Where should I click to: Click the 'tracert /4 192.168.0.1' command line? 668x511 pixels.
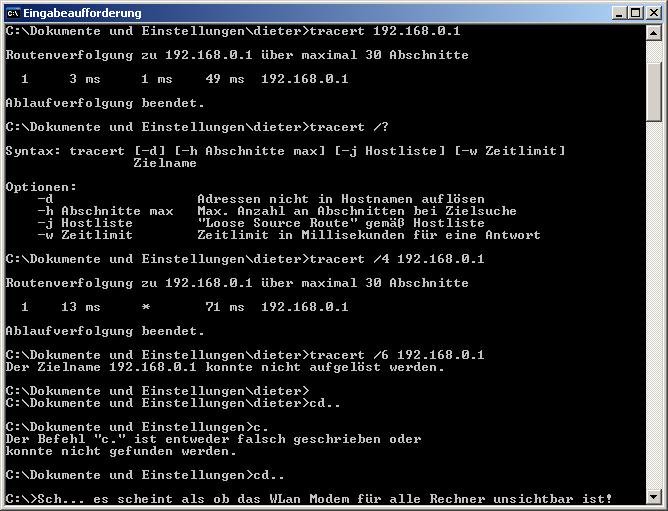tap(245, 259)
